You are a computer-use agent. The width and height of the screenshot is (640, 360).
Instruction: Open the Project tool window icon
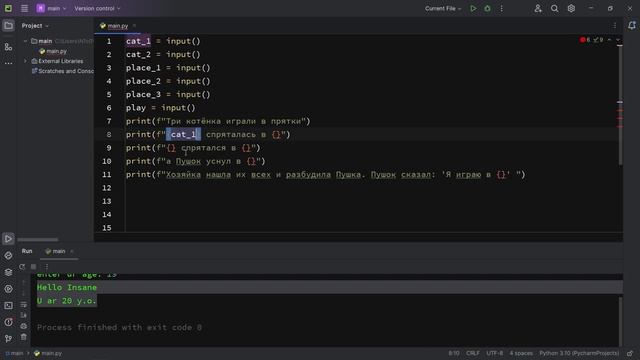[8, 26]
